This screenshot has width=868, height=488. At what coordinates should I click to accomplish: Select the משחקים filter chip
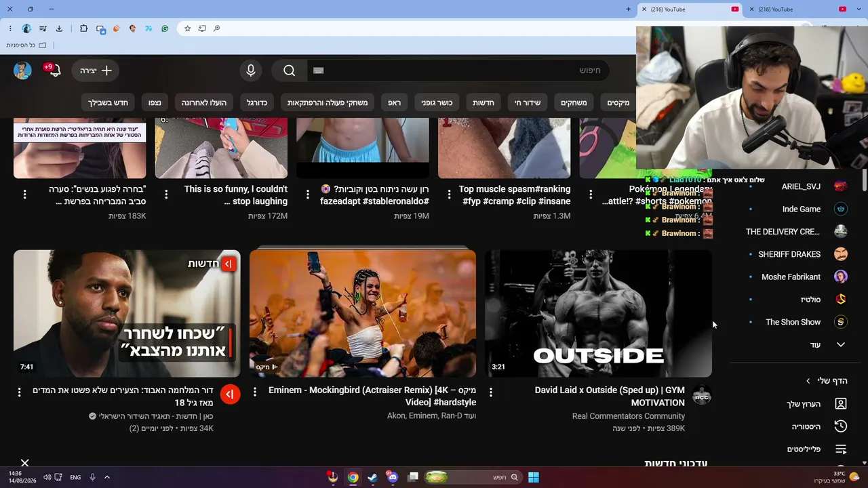click(574, 103)
